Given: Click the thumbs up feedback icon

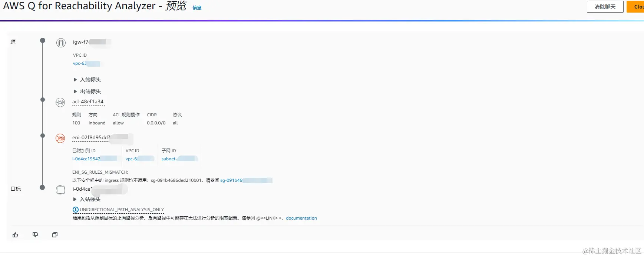Looking at the screenshot, I should coord(15,235).
